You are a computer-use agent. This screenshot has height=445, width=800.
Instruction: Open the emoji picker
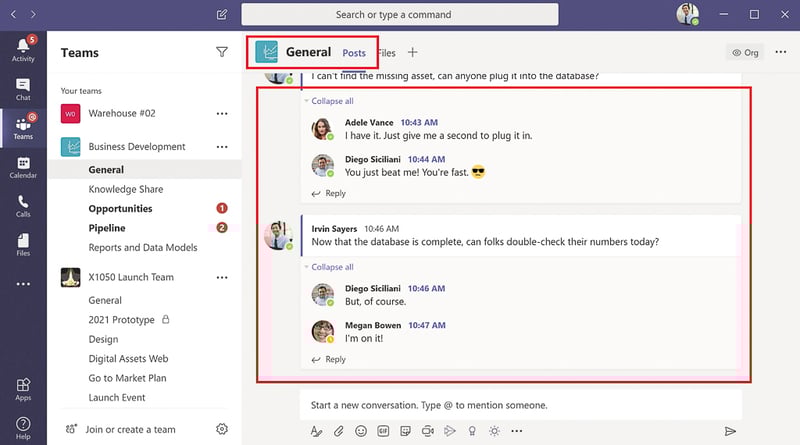[x=361, y=431]
